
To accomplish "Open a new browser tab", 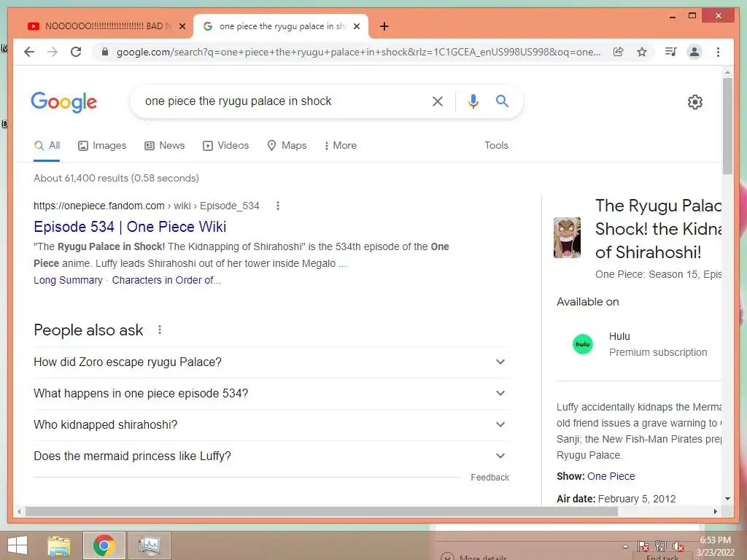I will (x=384, y=26).
